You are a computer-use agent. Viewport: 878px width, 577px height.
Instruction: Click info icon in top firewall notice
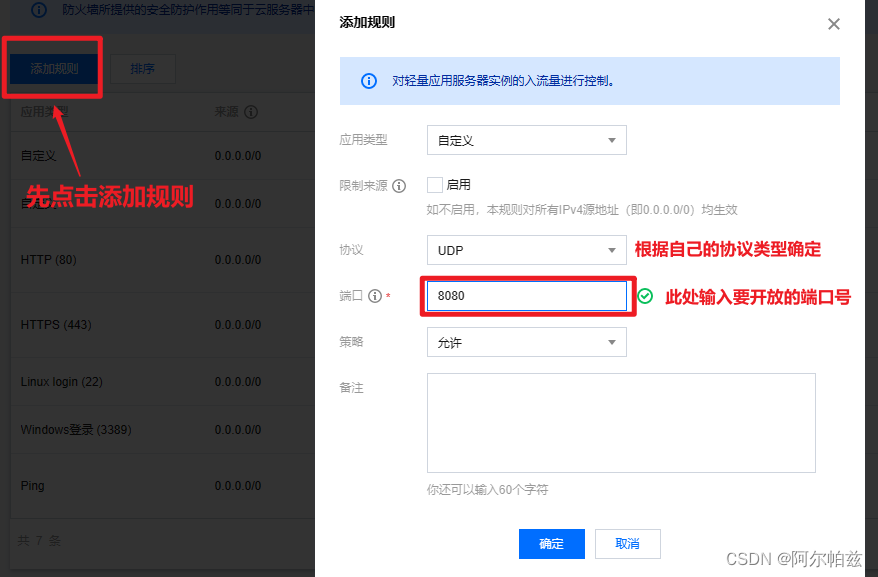click(x=39, y=10)
